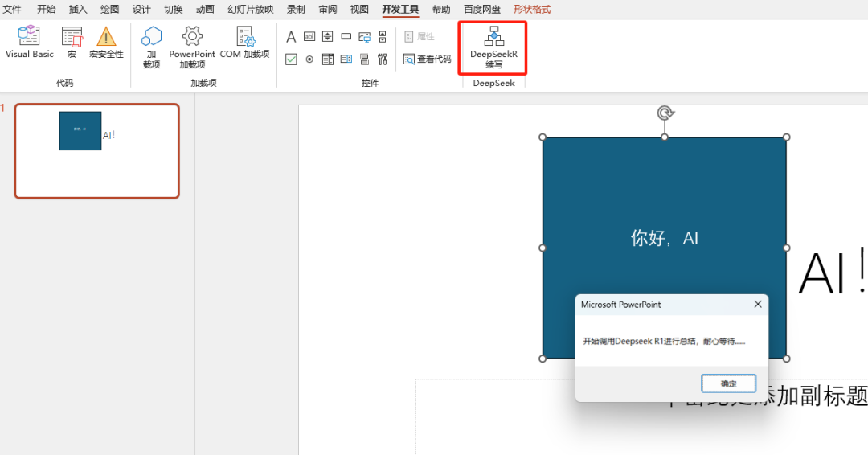Viewport: 868px width, 455px height.
Task: Insert an Image control
Action: pos(364,37)
